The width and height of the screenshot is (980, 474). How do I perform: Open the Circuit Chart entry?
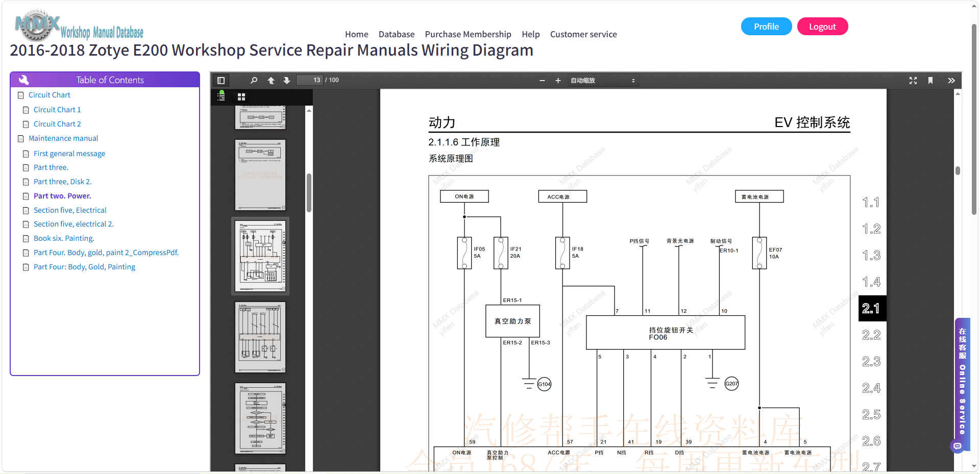point(50,95)
